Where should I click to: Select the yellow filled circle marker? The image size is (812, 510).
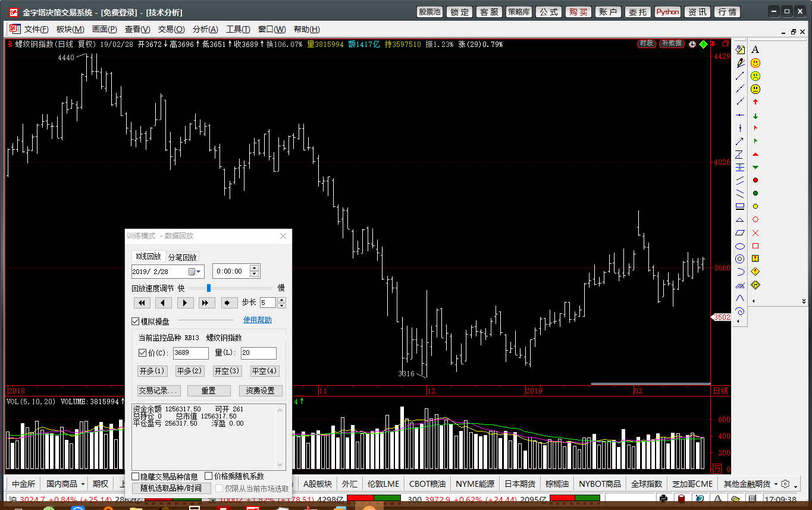click(755, 206)
